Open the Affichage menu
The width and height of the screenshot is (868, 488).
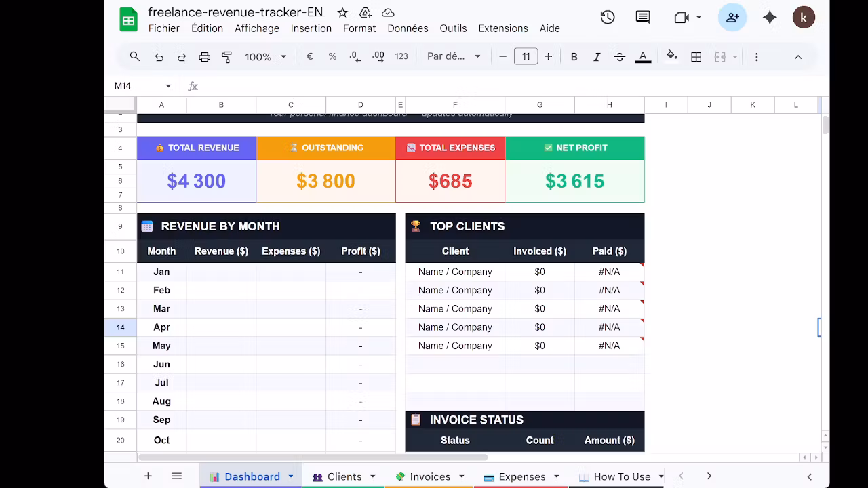(257, 28)
